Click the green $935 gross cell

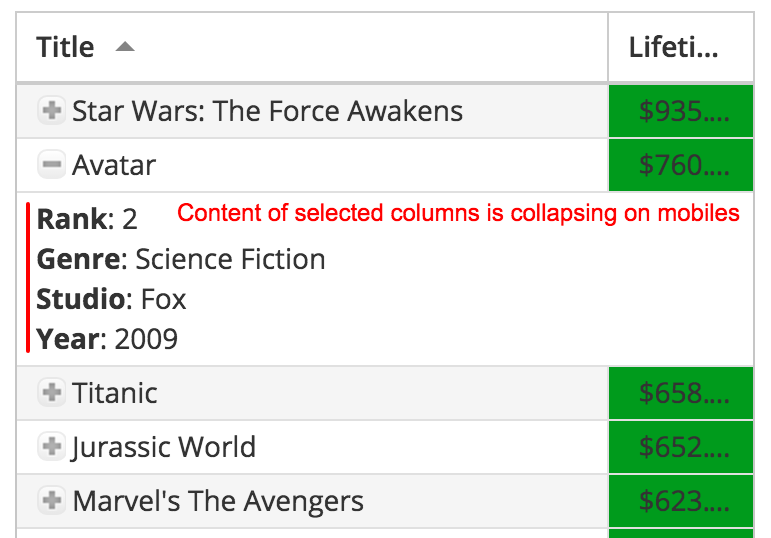point(681,111)
